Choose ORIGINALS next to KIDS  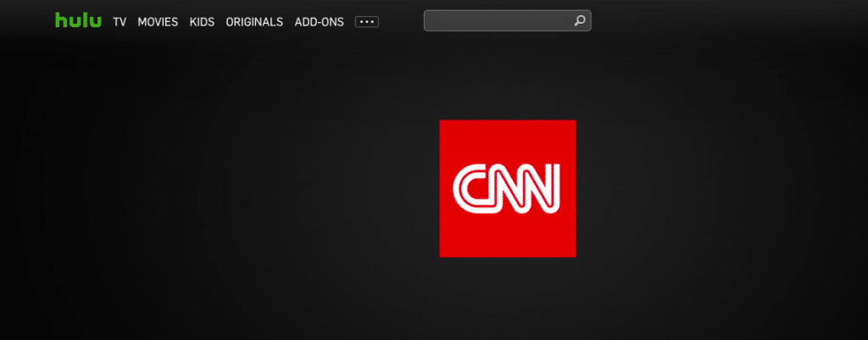point(254,22)
